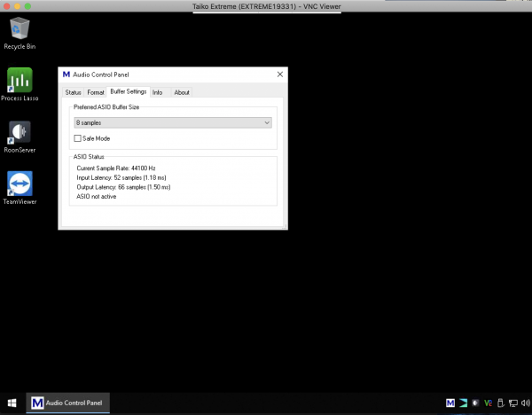
Task: Select the Process Lasso desktop shortcut
Action: (20, 84)
